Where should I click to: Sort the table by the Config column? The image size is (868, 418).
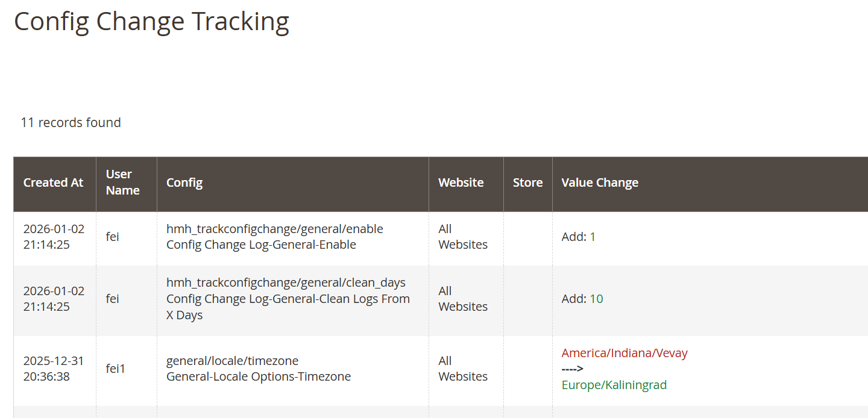[x=183, y=182]
